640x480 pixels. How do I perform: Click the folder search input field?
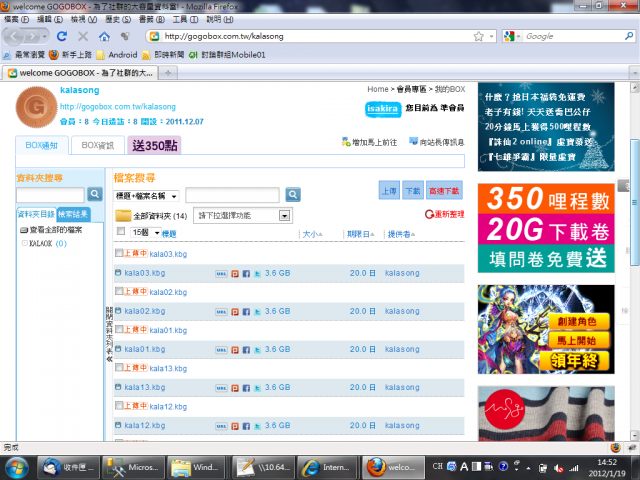point(50,195)
